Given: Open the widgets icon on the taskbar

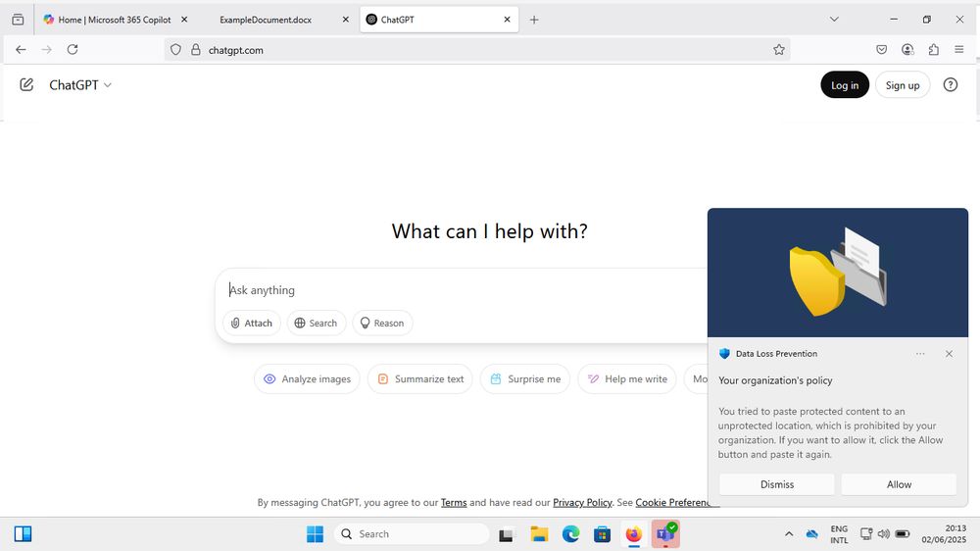Looking at the screenshot, I should pyautogui.click(x=24, y=534).
